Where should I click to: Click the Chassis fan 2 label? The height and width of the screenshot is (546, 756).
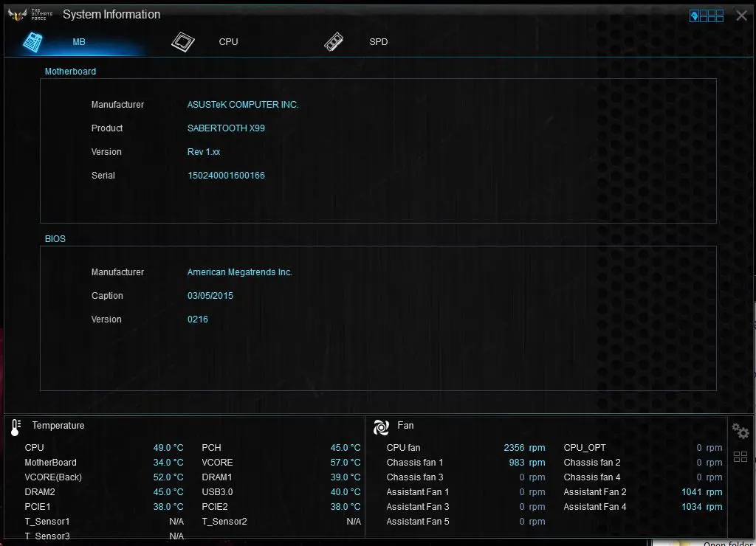pyautogui.click(x=592, y=463)
